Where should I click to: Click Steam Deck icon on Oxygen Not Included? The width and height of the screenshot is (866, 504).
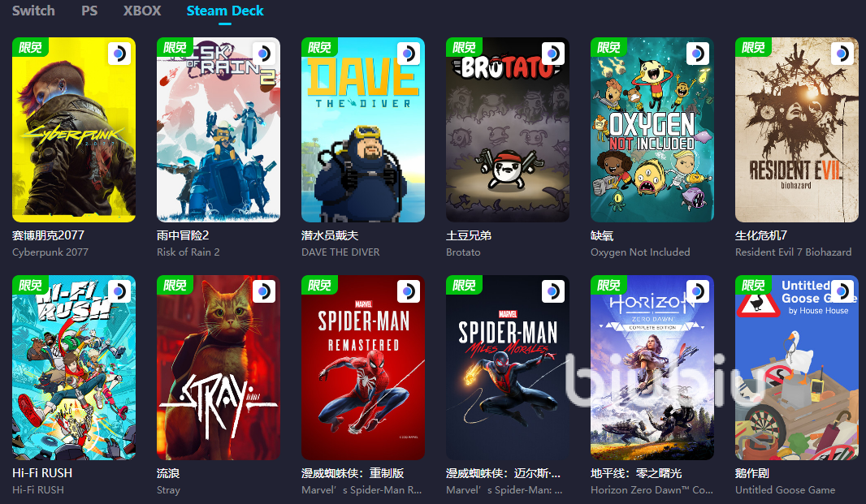(698, 54)
